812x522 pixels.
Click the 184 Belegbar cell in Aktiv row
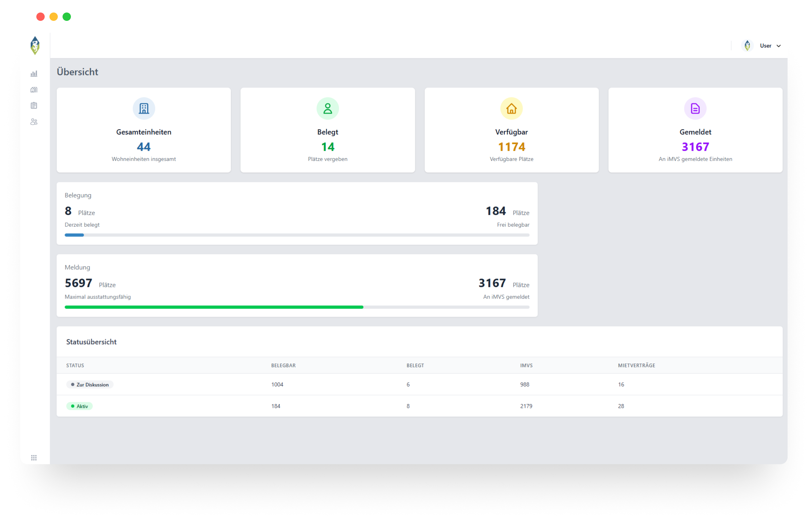(276, 406)
